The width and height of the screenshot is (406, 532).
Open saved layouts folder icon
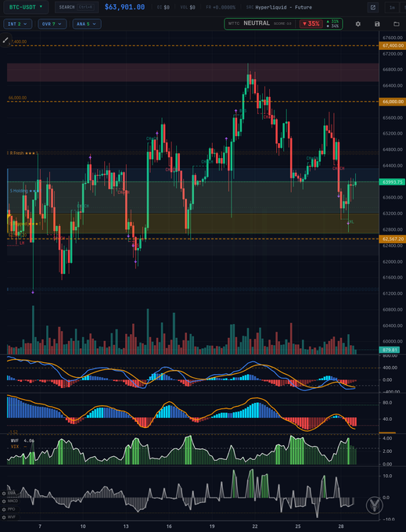(x=396, y=24)
